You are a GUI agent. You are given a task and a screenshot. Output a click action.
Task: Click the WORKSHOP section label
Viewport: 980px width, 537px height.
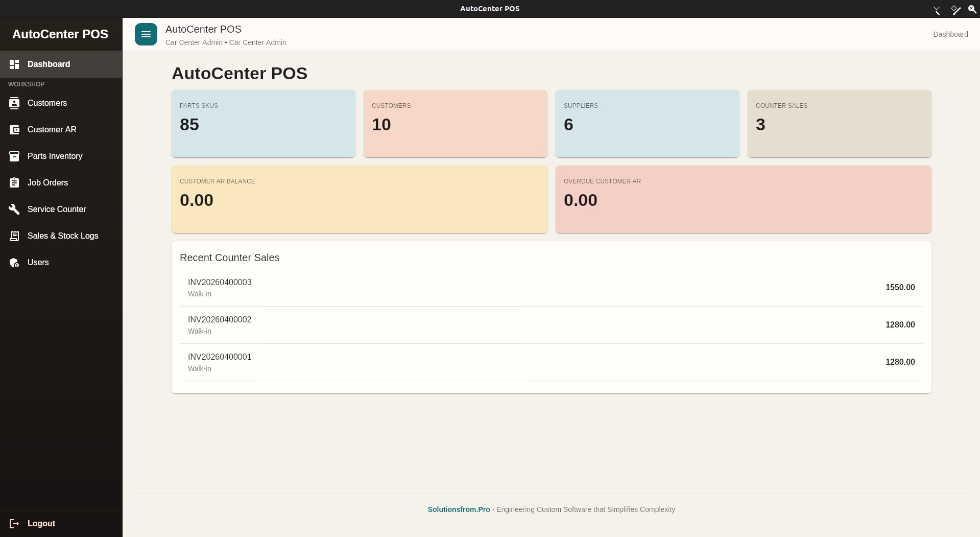click(x=26, y=84)
